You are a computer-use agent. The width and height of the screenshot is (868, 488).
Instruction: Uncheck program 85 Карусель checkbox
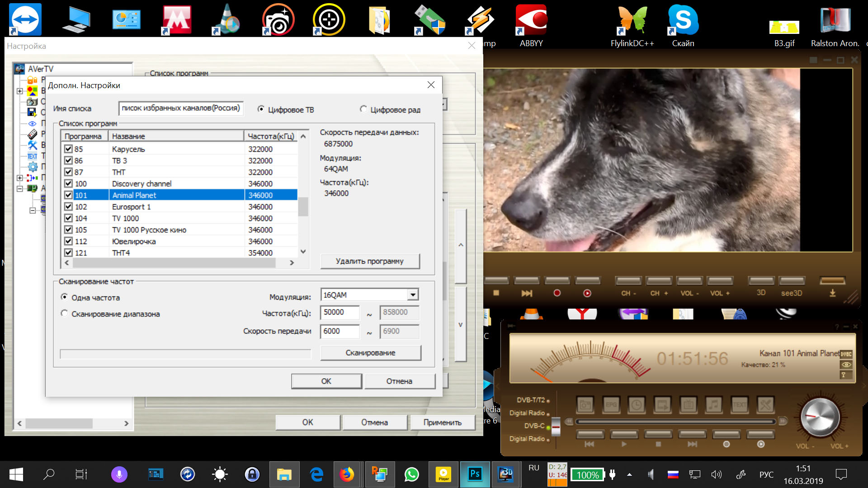click(x=68, y=149)
